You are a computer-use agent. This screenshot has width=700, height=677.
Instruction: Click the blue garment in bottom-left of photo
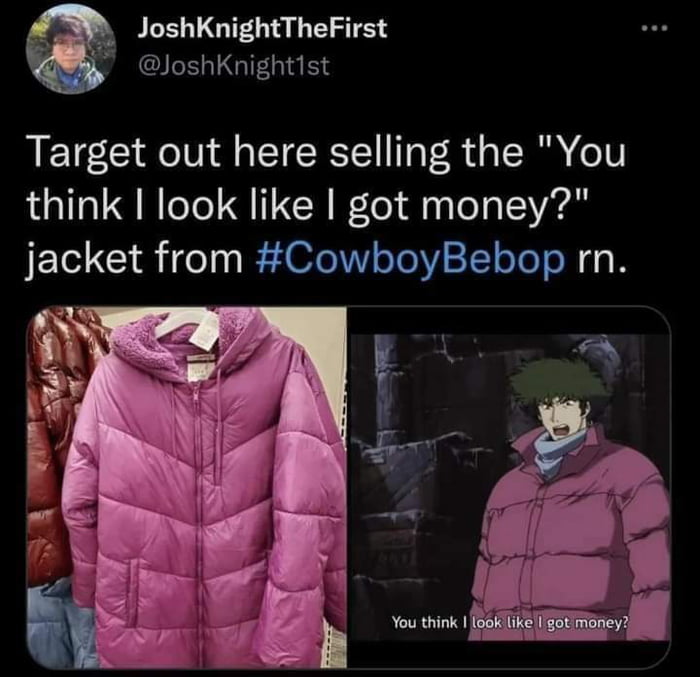(60, 625)
